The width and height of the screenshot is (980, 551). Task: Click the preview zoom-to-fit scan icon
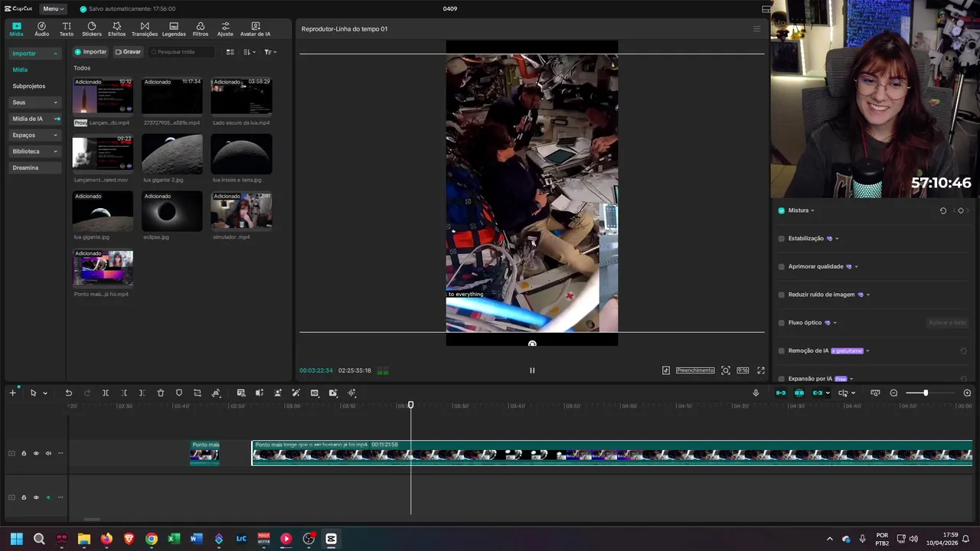point(726,370)
